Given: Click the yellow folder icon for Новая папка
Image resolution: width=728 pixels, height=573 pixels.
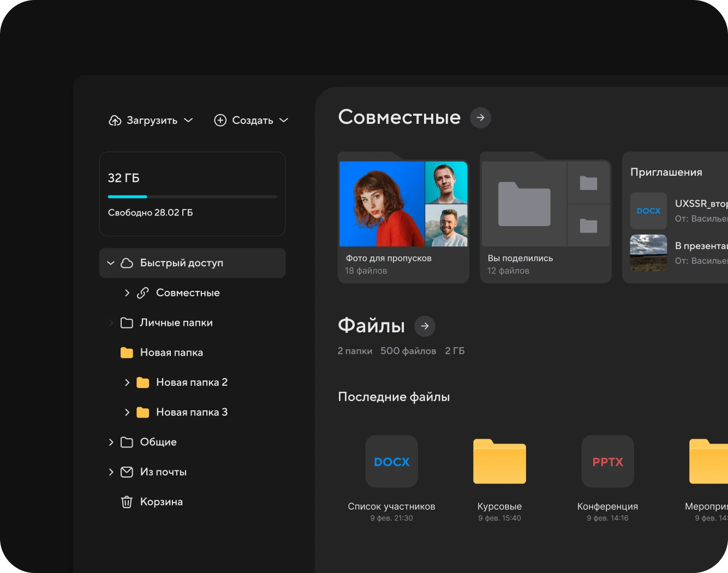Looking at the screenshot, I should point(126,353).
